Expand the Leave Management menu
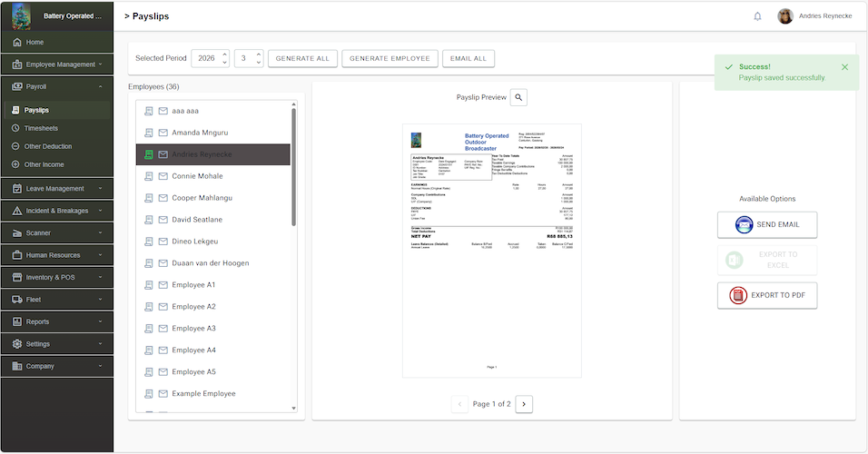The width and height of the screenshot is (868, 454). pos(57,189)
